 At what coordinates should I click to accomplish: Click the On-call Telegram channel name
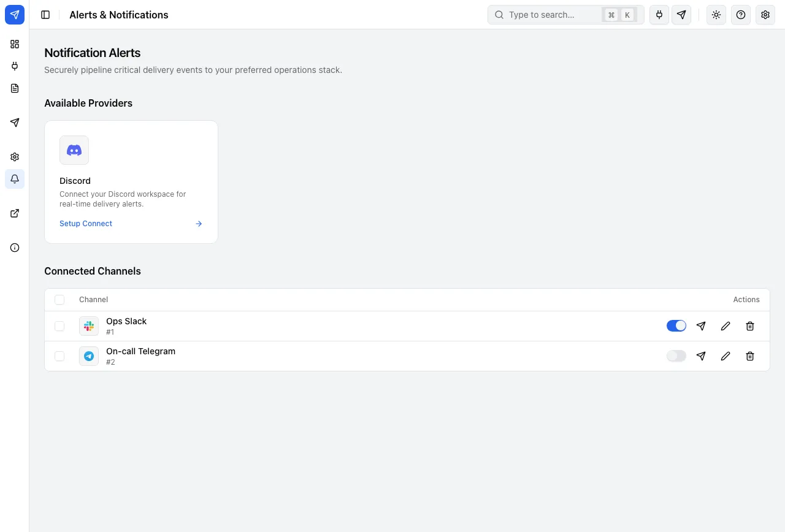[140, 351]
